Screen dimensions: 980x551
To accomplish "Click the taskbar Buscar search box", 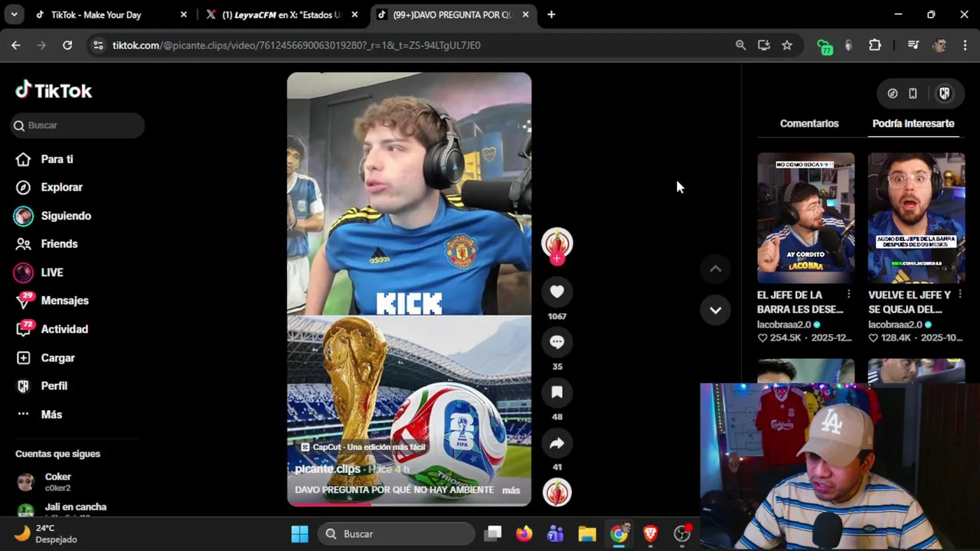I will tap(396, 533).
